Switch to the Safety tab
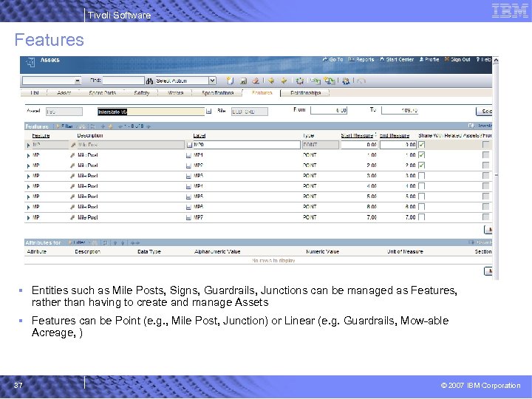532x399 pixels. [142, 93]
